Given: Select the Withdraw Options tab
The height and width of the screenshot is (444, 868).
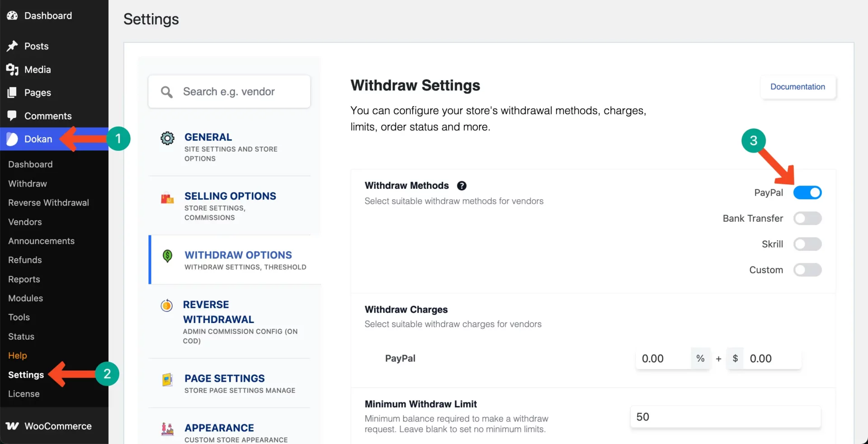Looking at the screenshot, I should tap(235, 260).
